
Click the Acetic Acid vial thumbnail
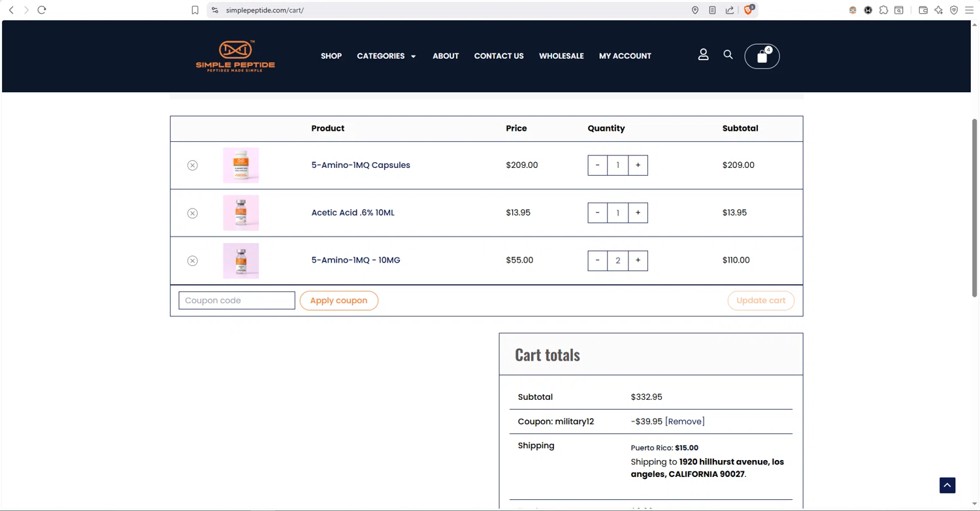pyautogui.click(x=241, y=213)
